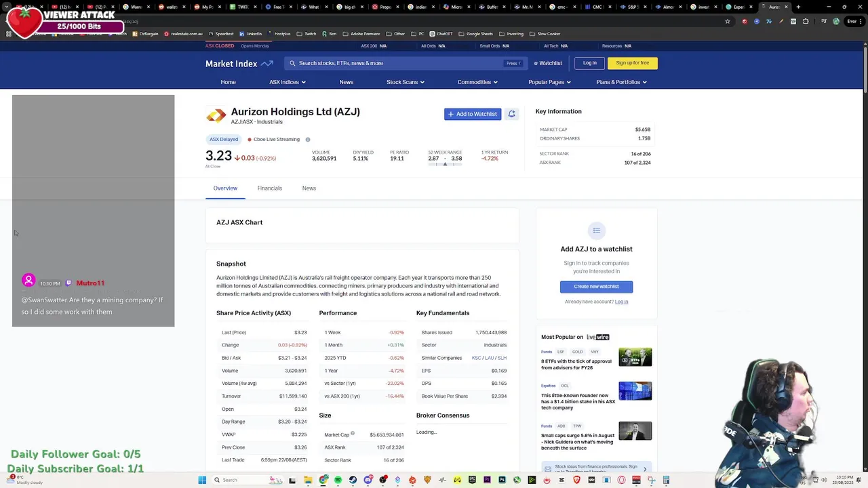The width and height of the screenshot is (868, 488).
Task: Open File Explorer from the taskbar
Action: coord(308,480)
